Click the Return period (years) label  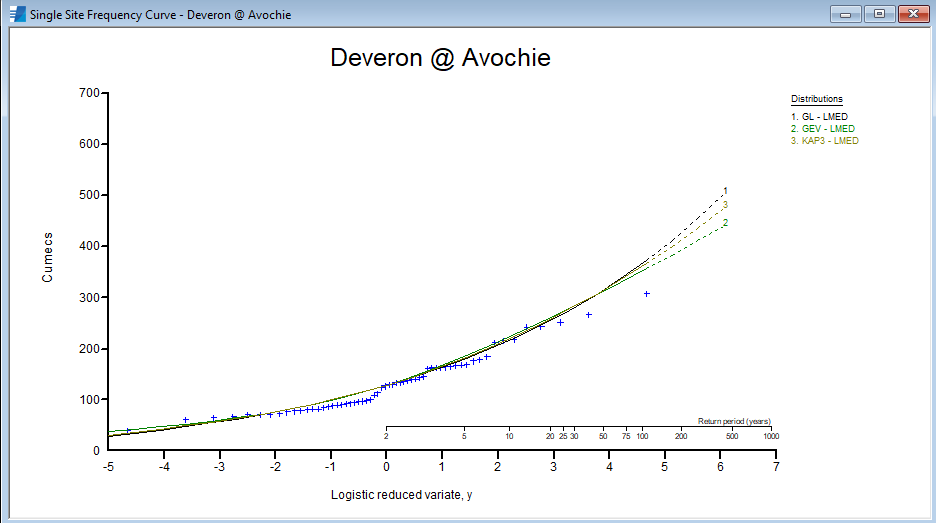click(734, 421)
